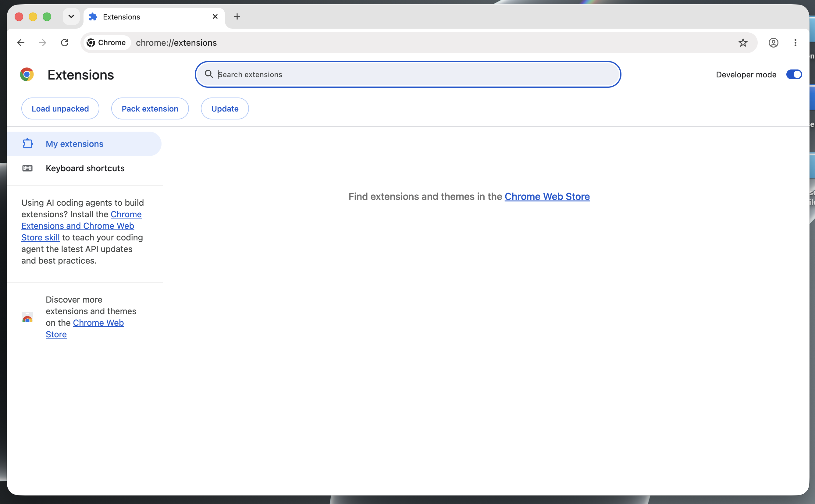
Task: Open Chrome Web Store link in main area
Action: click(547, 197)
